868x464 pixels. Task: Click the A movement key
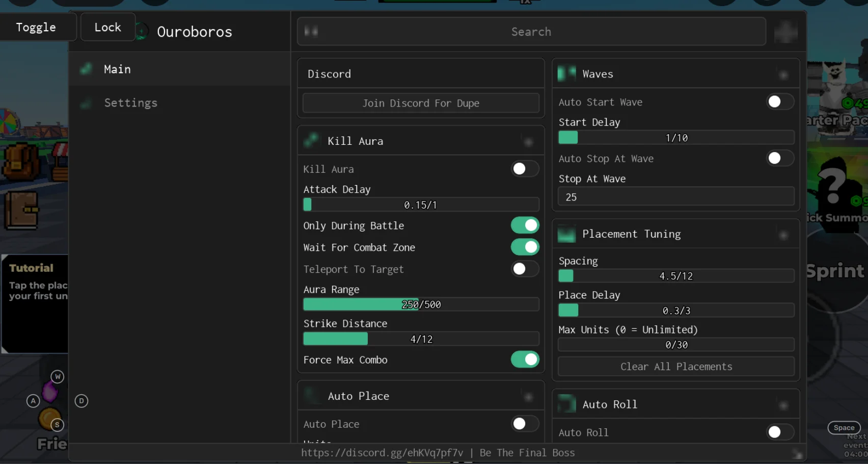point(33,401)
